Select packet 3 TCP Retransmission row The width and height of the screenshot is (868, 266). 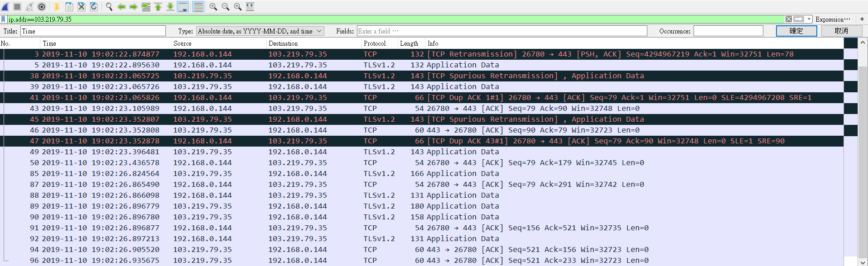422,54
